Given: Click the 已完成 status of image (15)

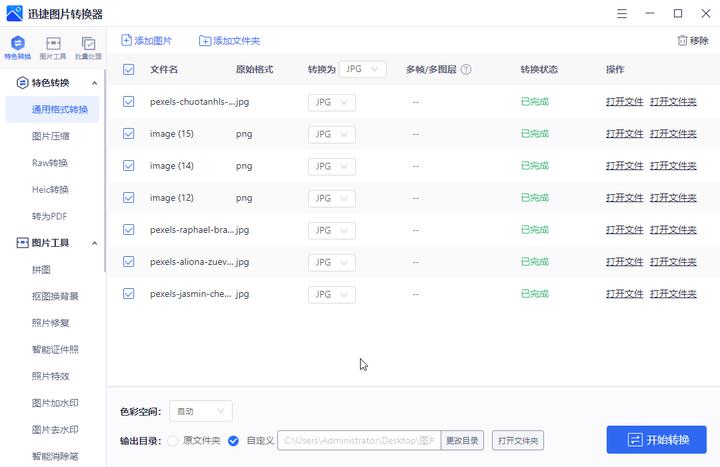Looking at the screenshot, I should [x=535, y=134].
